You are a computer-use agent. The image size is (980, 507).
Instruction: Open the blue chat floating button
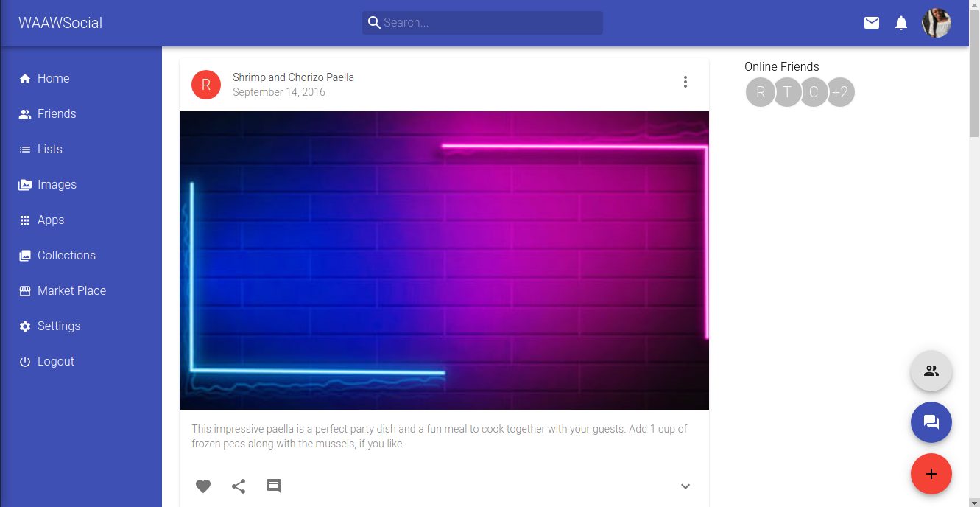click(931, 422)
